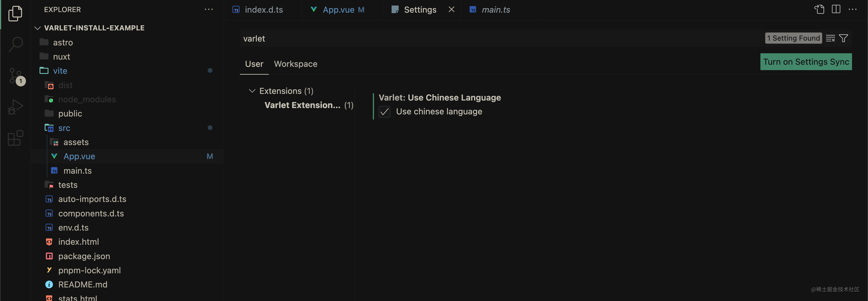This screenshot has height=301, width=868.
Task: Collapse the Extensions settings group
Action: point(252,91)
